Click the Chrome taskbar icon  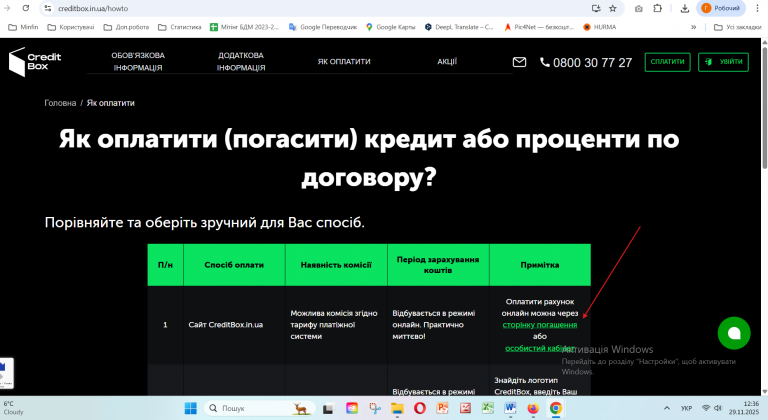tap(555, 408)
